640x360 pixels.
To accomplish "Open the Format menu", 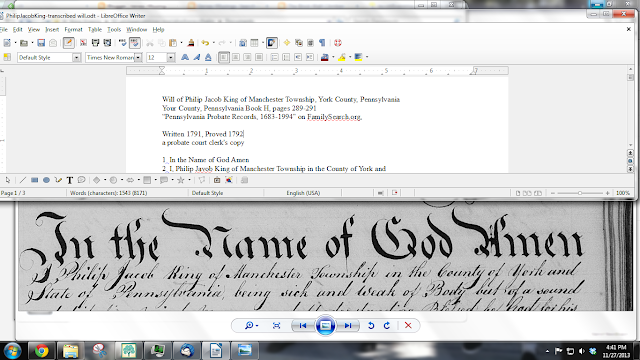I will [x=73, y=29].
